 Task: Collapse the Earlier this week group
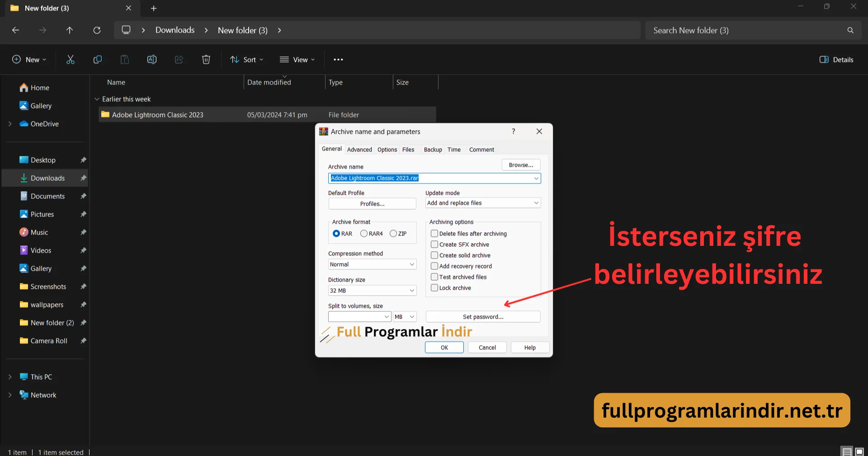tap(97, 99)
